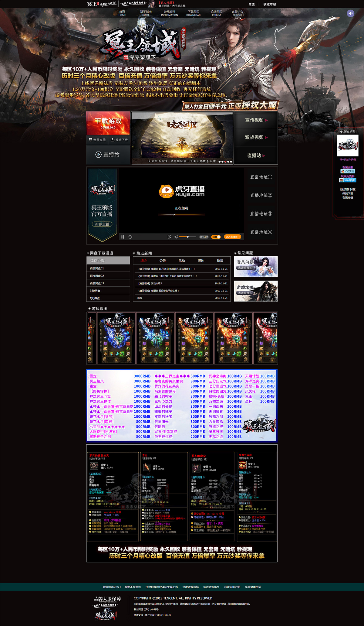Click 返回顶部 back-to-top icon
The height and width of the screenshot is (626, 364).
coord(347,131)
